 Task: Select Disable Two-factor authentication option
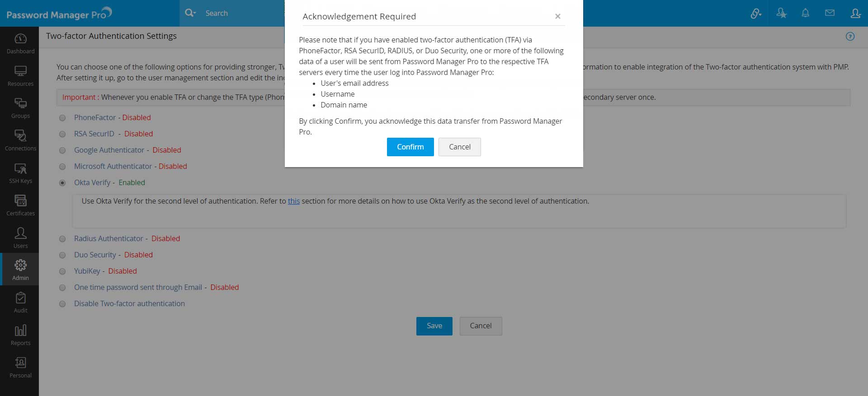[62, 304]
